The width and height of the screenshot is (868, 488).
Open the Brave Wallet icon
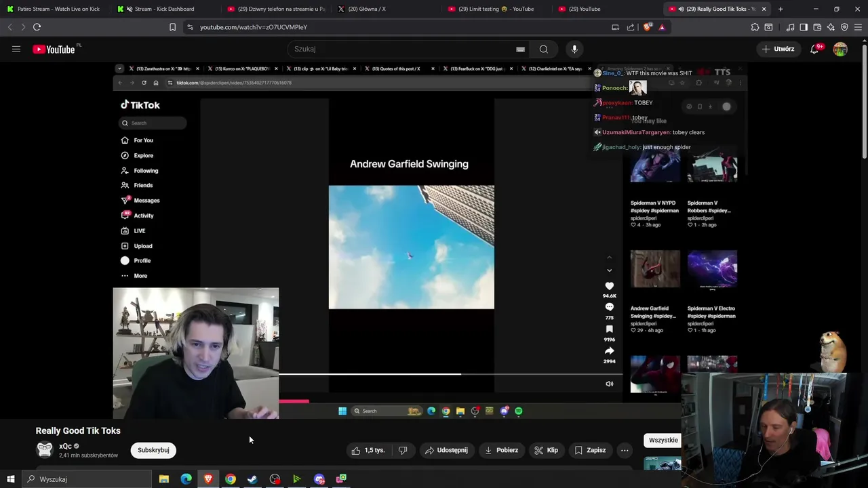[x=817, y=27]
